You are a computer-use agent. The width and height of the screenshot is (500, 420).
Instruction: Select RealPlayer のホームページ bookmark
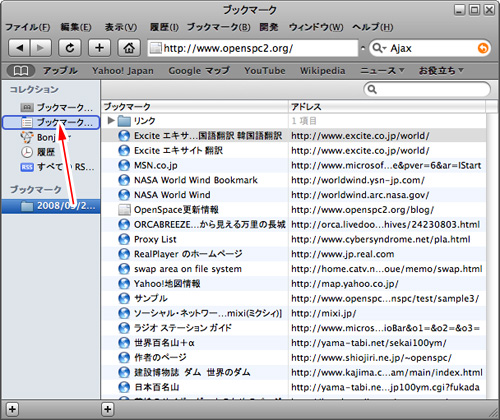[188, 254]
